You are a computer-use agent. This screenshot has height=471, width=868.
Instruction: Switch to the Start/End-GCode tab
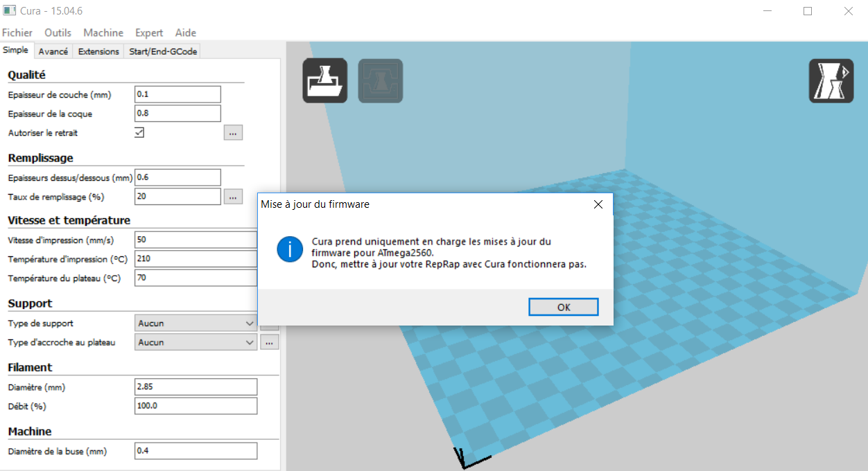click(163, 51)
